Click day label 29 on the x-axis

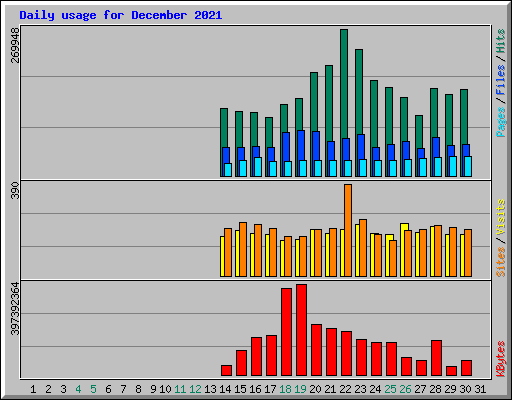(x=450, y=389)
